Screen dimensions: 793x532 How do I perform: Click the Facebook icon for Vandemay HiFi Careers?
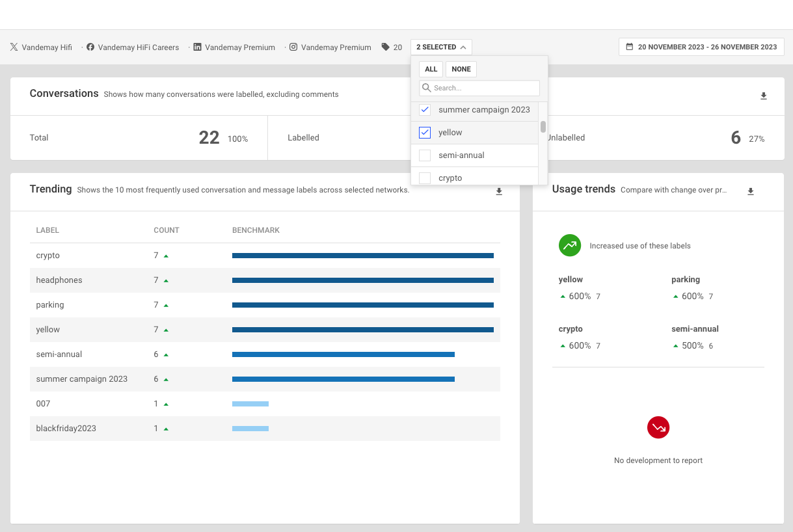click(x=90, y=47)
